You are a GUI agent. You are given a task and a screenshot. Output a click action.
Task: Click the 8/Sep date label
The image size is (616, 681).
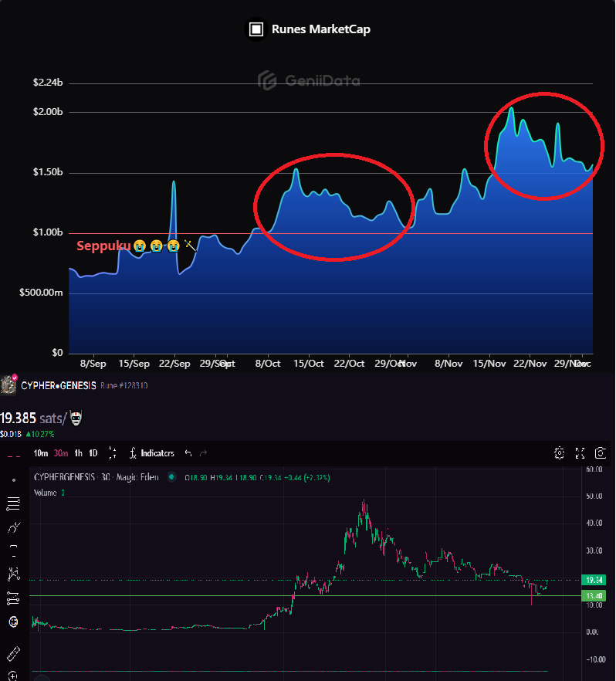93,364
